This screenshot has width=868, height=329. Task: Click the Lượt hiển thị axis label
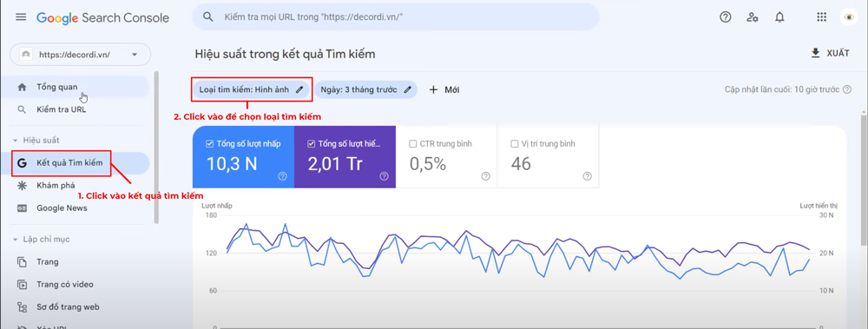(x=819, y=206)
